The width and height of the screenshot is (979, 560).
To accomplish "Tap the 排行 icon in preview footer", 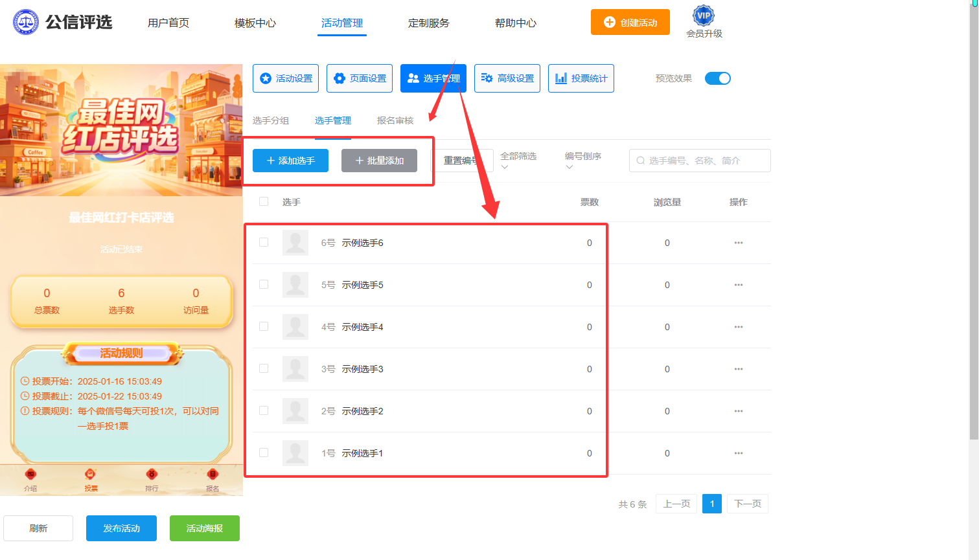I will 152,474.
